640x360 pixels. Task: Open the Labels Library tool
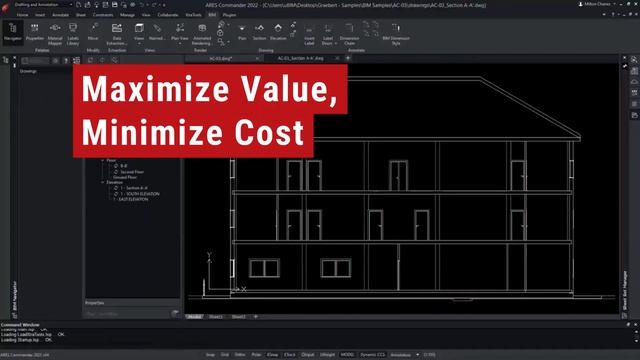pos(73,33)
